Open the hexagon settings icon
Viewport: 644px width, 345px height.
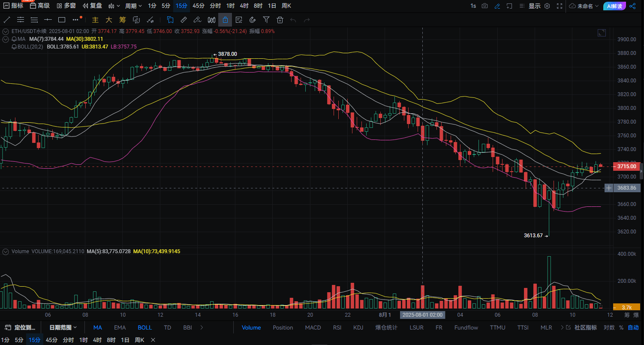(x=547, y=6)
